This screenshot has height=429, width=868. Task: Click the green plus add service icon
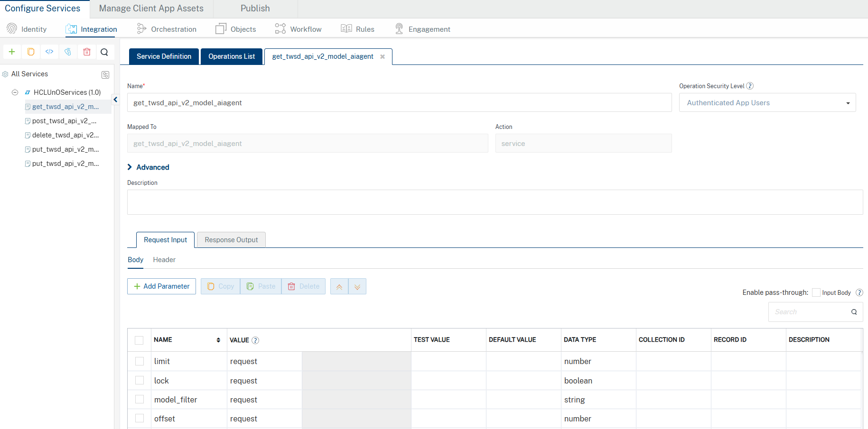pos(12,52)
